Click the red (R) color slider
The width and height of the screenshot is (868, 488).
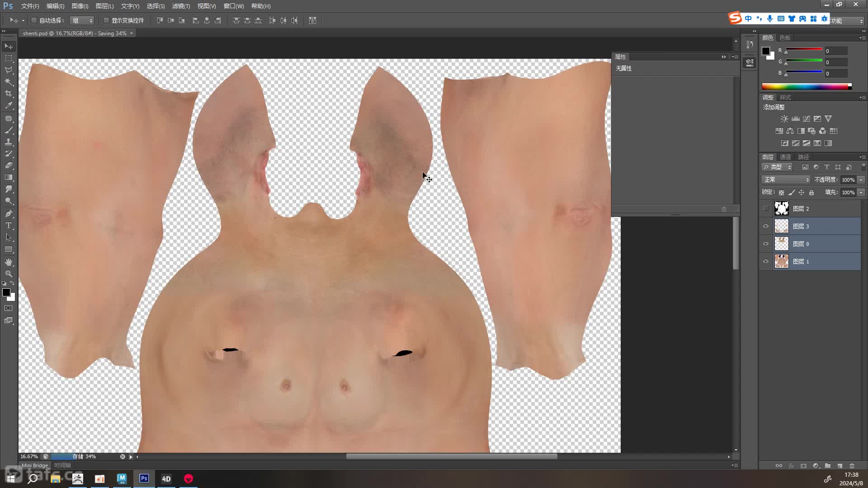point(804,50)
